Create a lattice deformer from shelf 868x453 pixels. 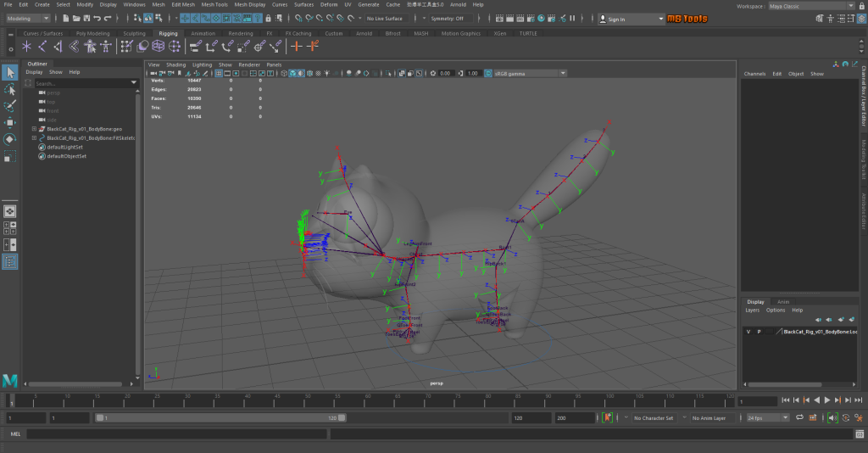159,47
